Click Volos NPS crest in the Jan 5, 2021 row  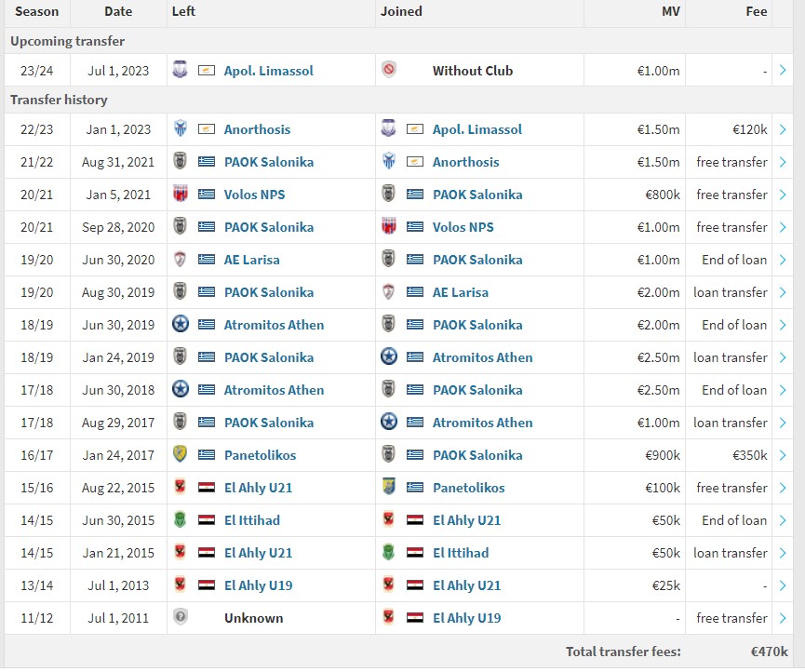coord(181,194)
